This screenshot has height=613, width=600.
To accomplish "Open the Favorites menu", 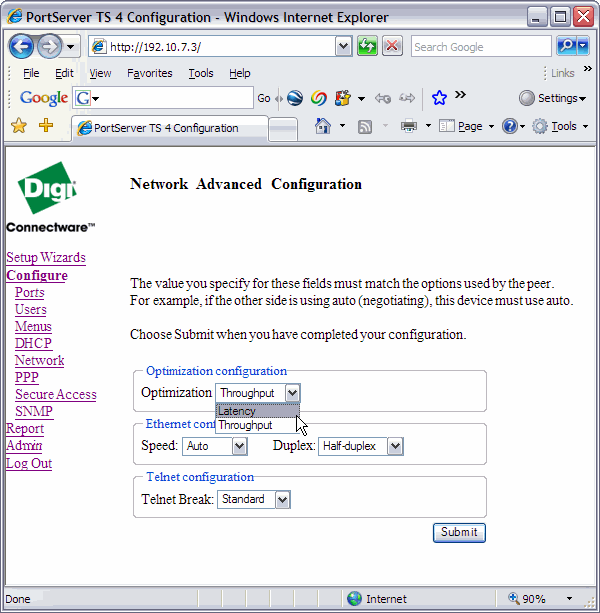I will point(150,73).
